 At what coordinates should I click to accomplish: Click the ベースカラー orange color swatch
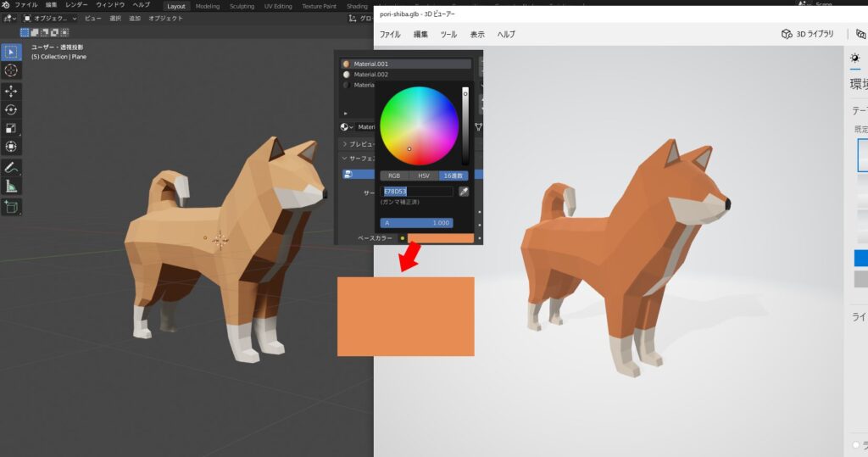[440, 238]
